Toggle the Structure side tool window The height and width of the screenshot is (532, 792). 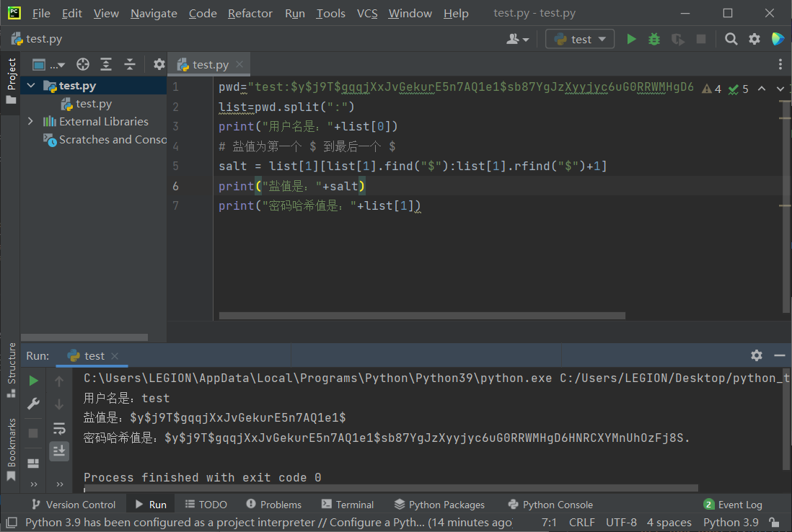click(11, 370)
